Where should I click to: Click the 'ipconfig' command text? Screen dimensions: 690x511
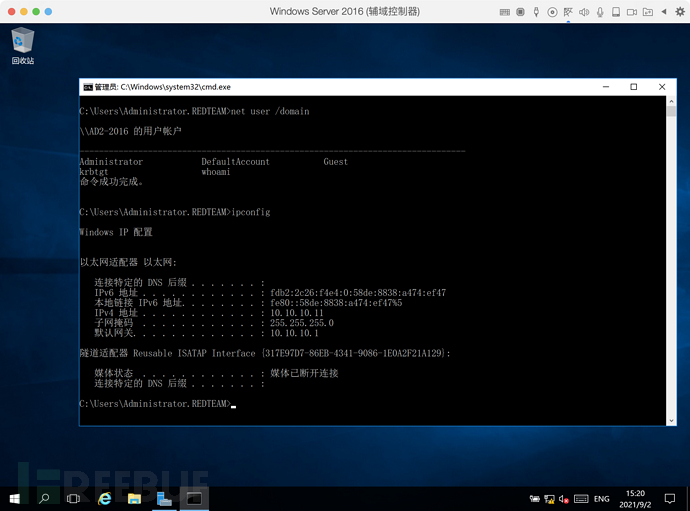tap(251, 212)
